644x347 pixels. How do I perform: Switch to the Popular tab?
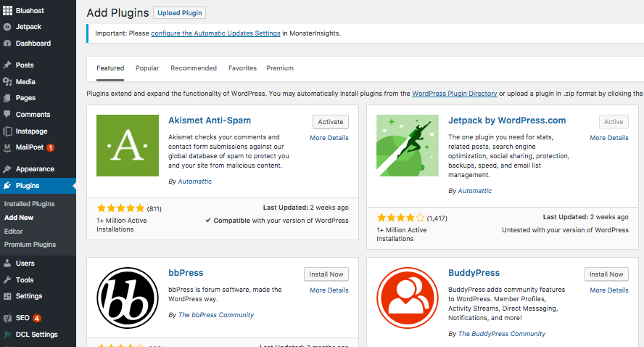tap(147, 68)
